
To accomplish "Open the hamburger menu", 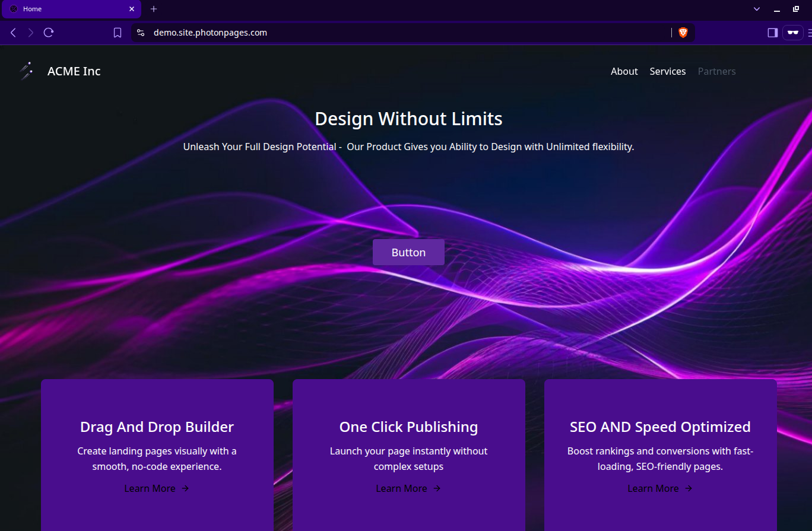I will pos(808,33).
